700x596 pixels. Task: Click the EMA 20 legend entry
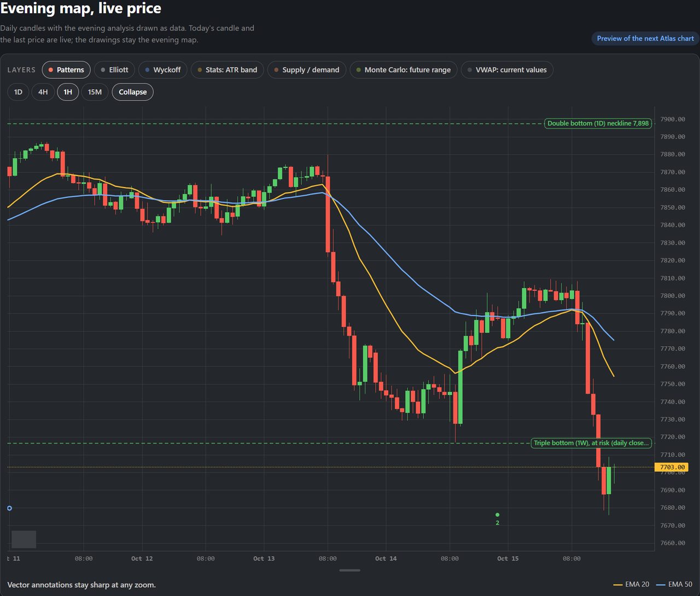pyautogui.click(x=632, y=585)
